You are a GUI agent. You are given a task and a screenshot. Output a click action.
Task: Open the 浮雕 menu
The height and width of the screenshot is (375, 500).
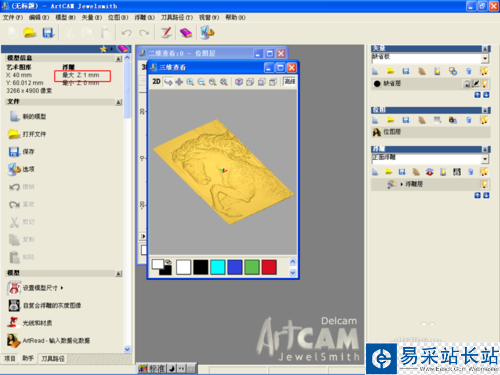pyautogui.click(x=145, y=17)
